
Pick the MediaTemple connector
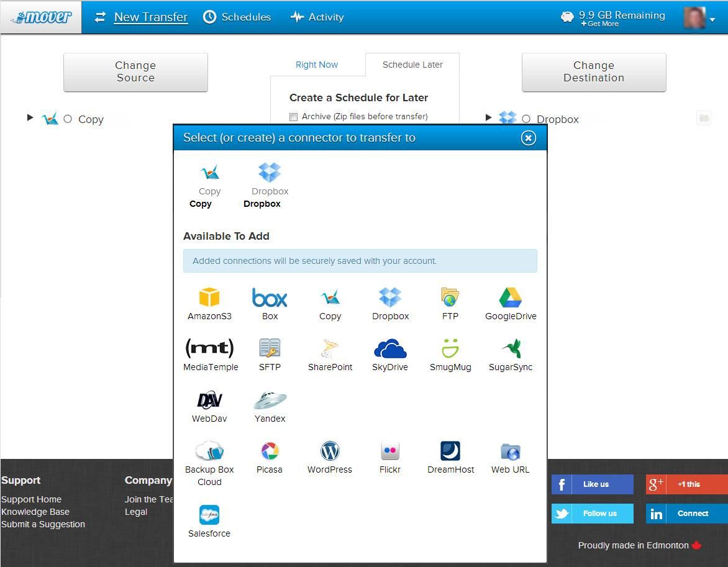(210, 349)
